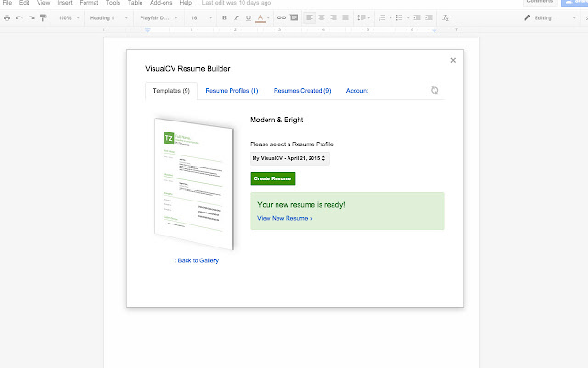Center align the text
The image size is (588, 368).
[322, 17]
